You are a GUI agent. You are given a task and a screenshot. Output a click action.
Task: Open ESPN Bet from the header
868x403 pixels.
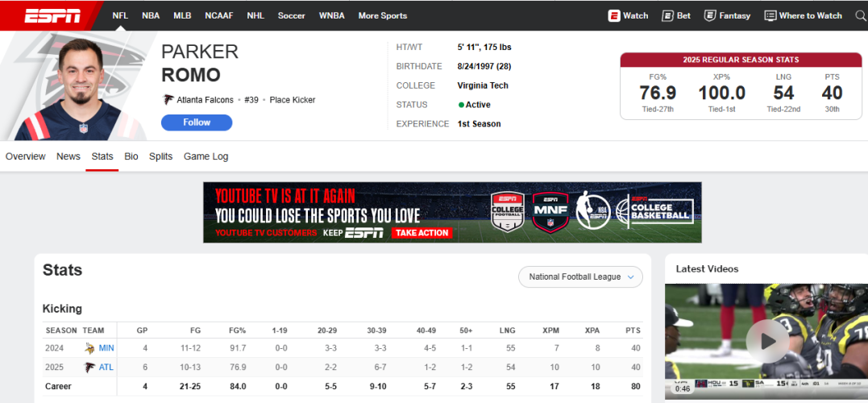[676, 15]
